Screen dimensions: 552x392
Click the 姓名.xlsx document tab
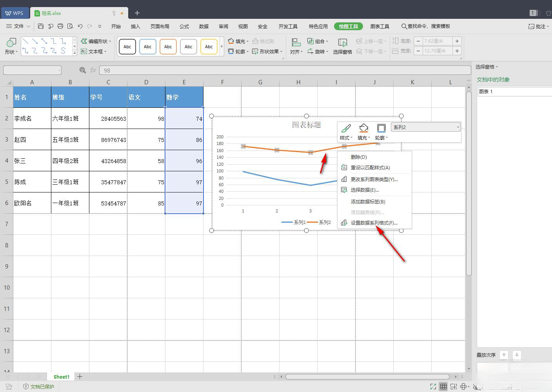click(80, 13)
